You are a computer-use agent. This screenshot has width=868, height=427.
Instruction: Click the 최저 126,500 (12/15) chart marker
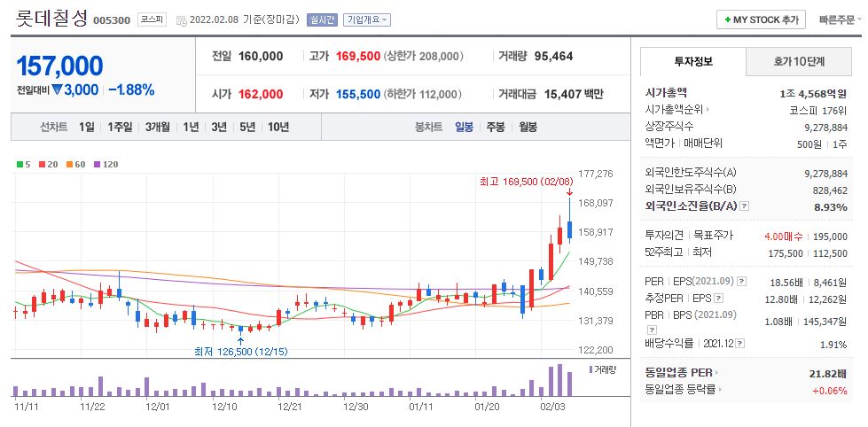(241, 351)
